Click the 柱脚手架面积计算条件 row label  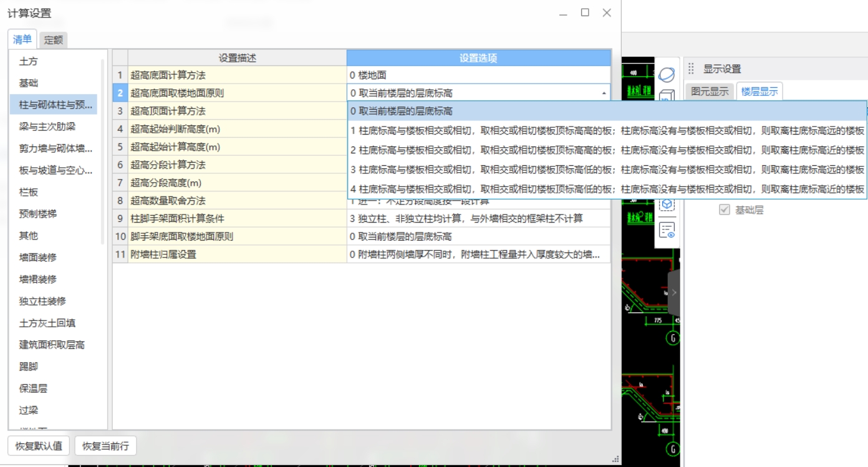click(x=237, y=218)
